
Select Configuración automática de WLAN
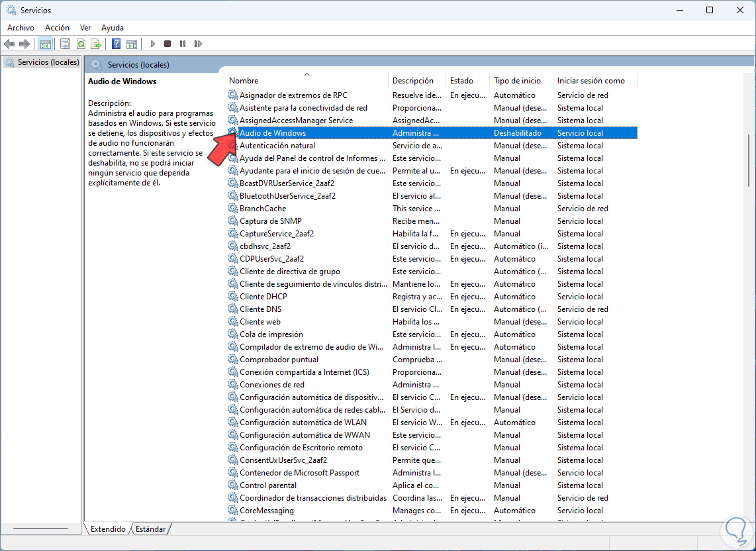coord(432,422)
